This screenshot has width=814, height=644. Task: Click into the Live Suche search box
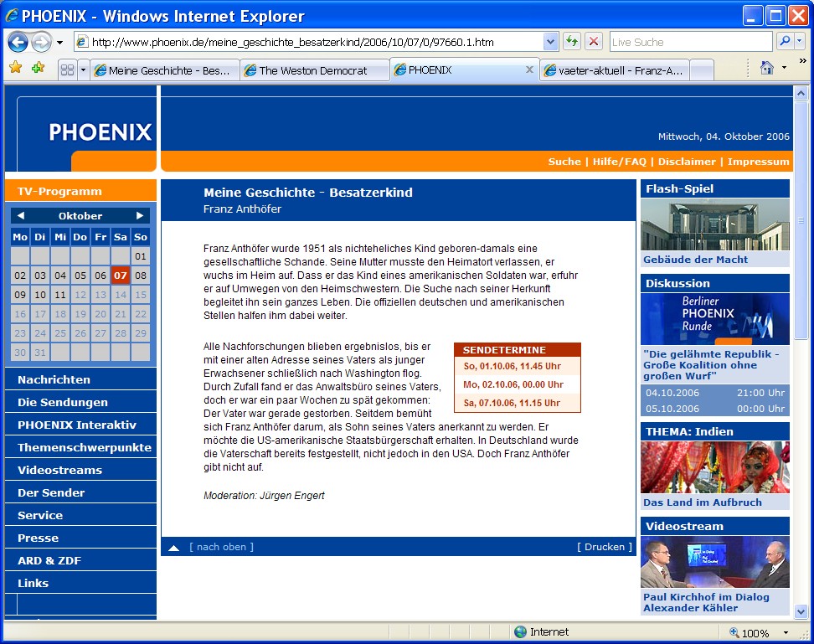tap(691, 42)
